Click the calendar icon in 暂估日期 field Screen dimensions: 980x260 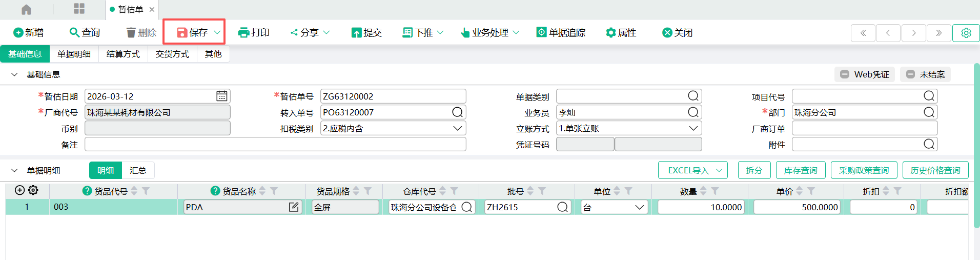pyautogui.click(x=221, y=96)
